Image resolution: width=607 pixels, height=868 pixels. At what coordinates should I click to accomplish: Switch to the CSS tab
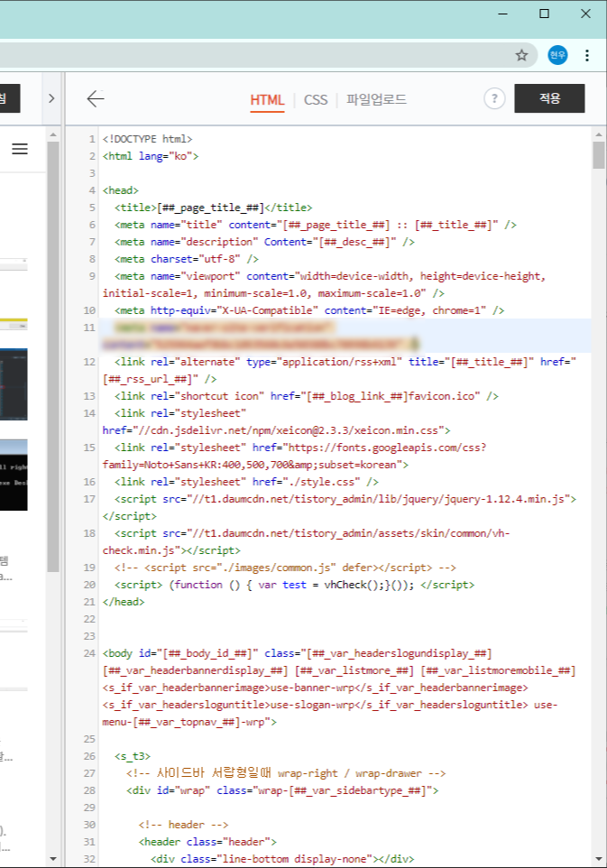(316, 100)
